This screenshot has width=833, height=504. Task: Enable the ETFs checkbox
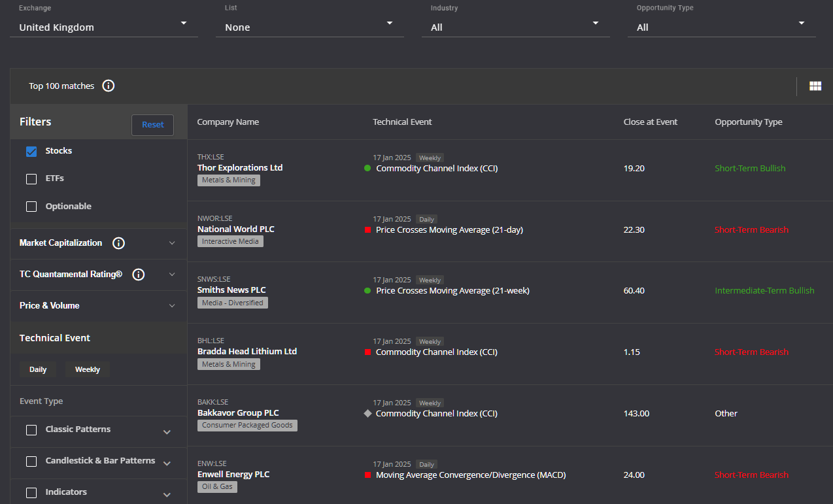(x=31, y=179)
